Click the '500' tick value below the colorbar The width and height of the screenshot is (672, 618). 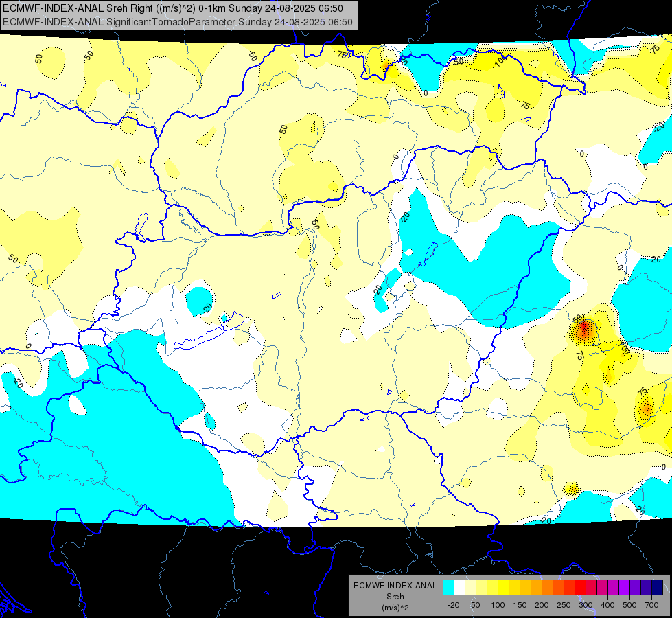[629, 605]
